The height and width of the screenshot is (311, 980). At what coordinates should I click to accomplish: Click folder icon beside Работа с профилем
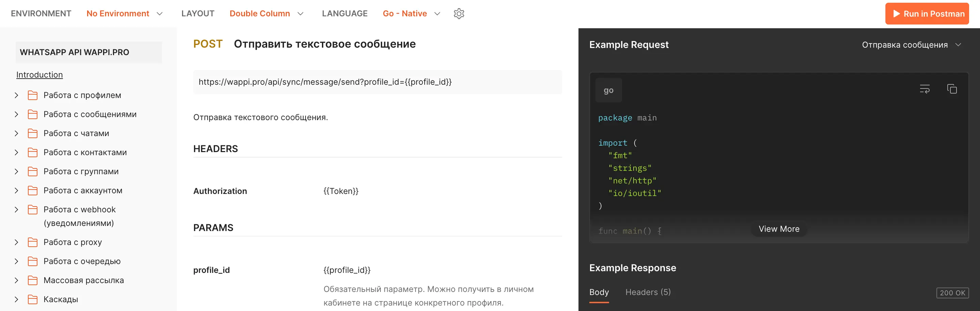point(33,95)
